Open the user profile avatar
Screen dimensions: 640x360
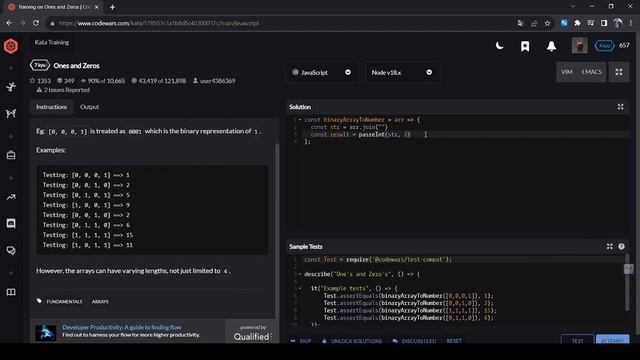[x=580, y=46]
